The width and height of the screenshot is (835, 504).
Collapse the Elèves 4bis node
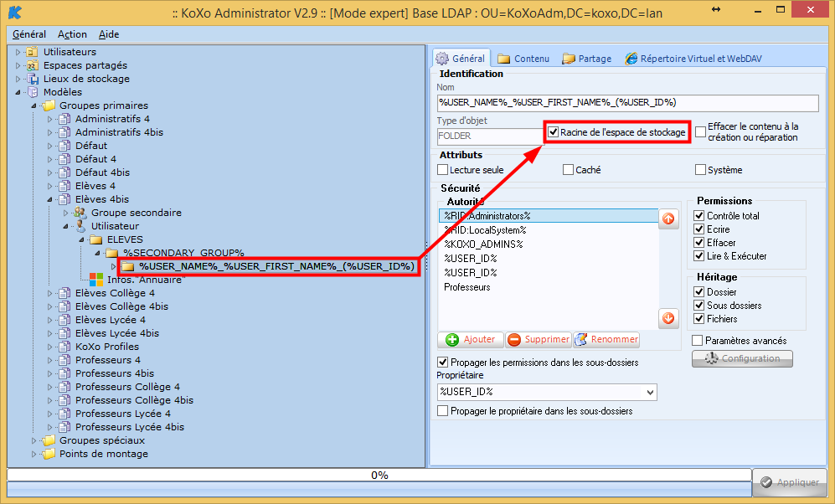pyautogui.click(x=49, y=199)
